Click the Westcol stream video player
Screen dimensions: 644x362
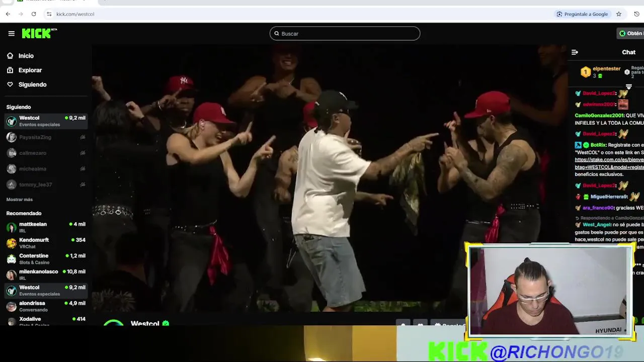pos(330,178)
